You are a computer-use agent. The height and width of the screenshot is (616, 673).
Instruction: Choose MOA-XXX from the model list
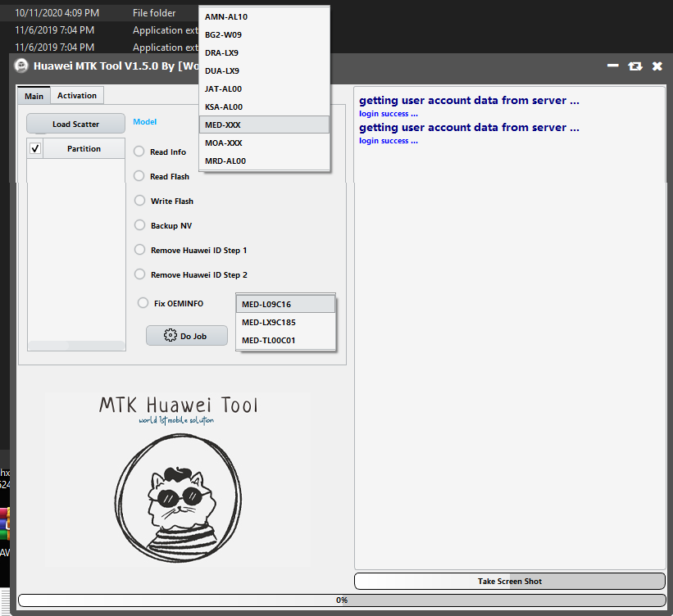pyautogui.click(x=265, y=143)
